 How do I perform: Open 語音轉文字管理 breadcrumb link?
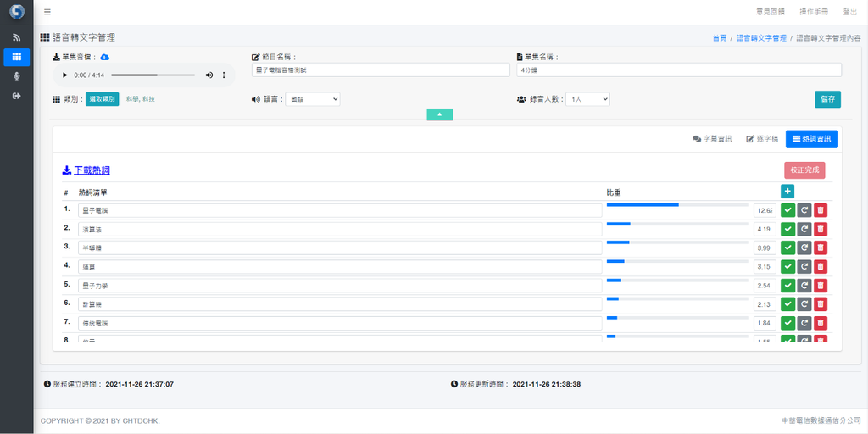coord(761,38)
